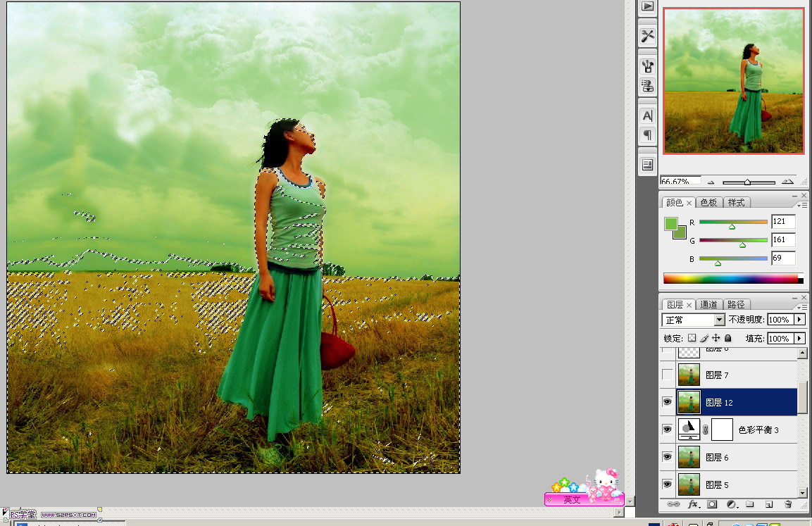Click the 英文 input method button
The width and height of the screenshot is (812, 526).
coord(572,500)
